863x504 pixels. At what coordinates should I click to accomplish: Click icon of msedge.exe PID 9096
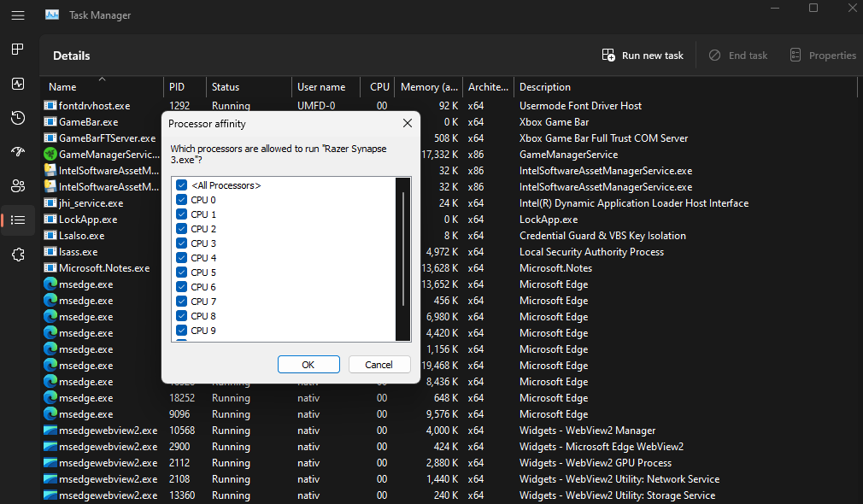50,414
